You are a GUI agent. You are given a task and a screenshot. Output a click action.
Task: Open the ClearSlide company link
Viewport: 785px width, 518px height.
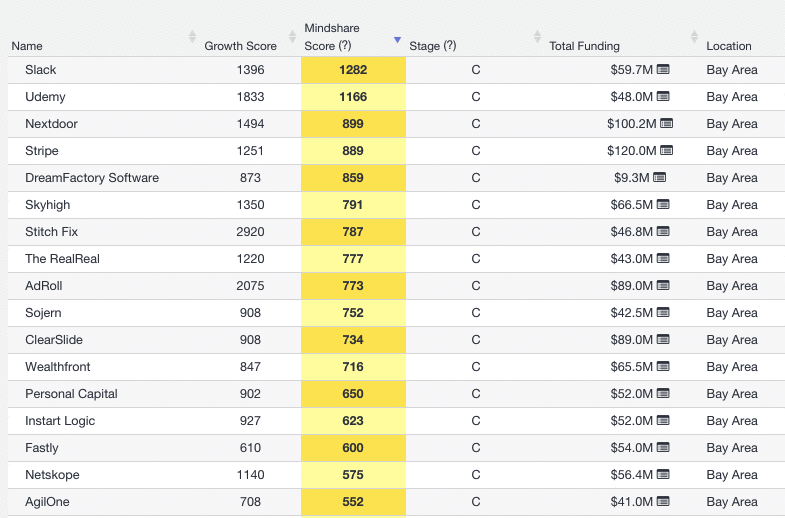54,340
